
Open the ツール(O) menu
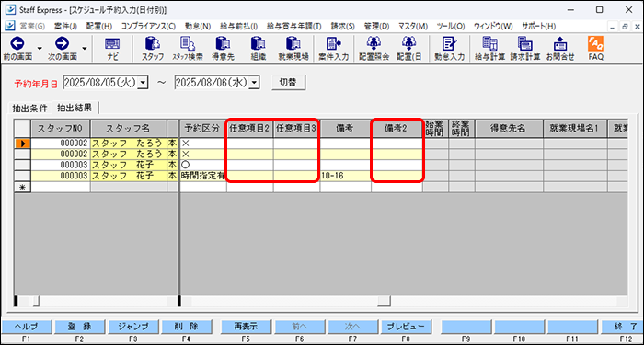tap(451, 26)
